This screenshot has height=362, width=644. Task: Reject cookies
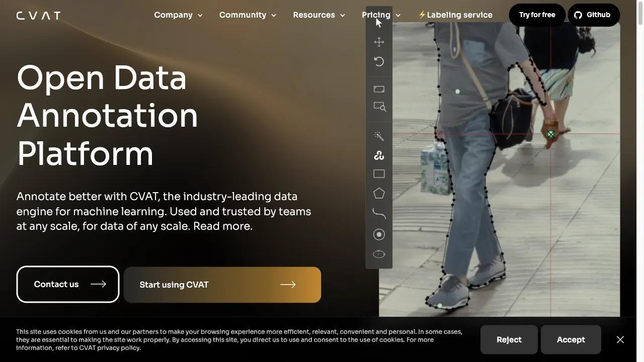[x=509, y=340]
